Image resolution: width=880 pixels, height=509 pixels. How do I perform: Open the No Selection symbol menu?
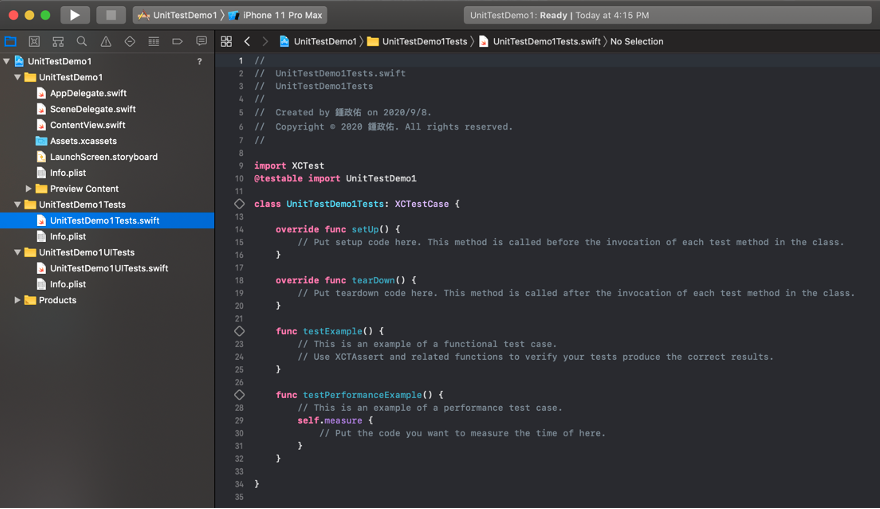tap(636, 42)
